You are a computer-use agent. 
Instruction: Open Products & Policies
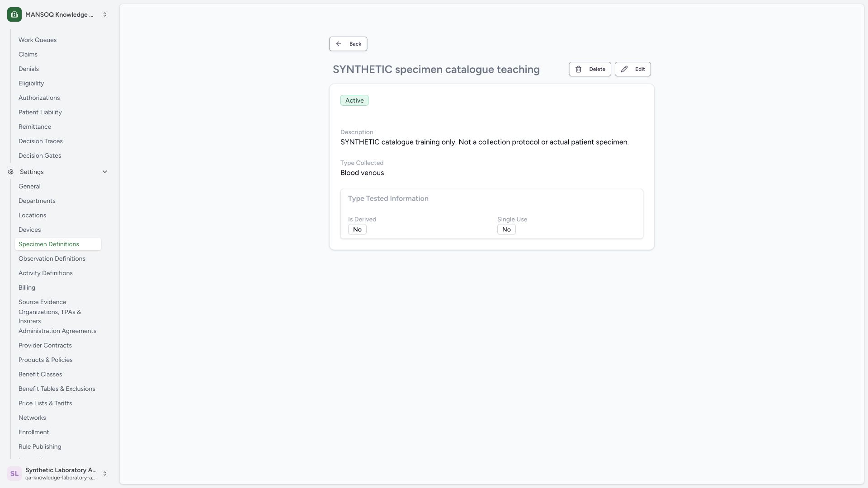[58, 360]
